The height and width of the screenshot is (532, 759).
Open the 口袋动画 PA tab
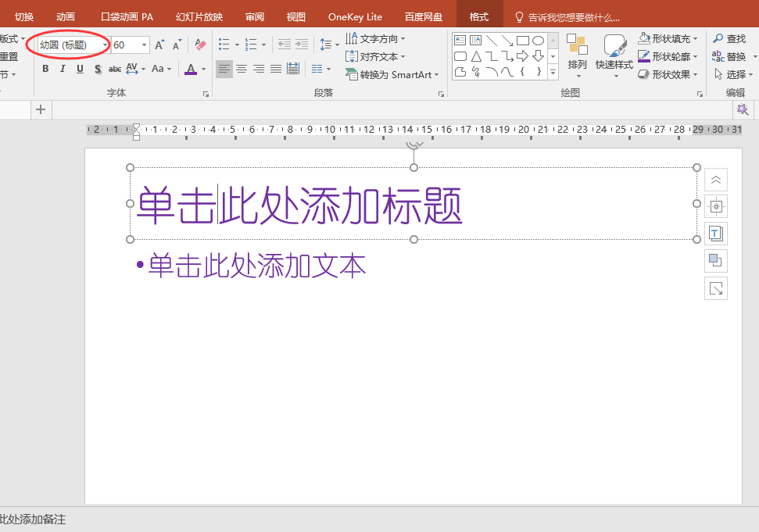coord(127,17)
